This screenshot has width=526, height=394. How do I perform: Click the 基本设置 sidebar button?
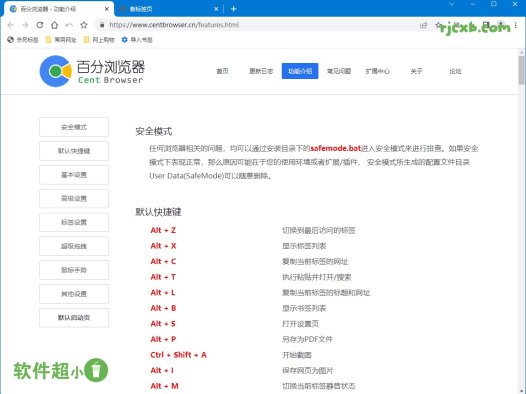pos(74,175)
